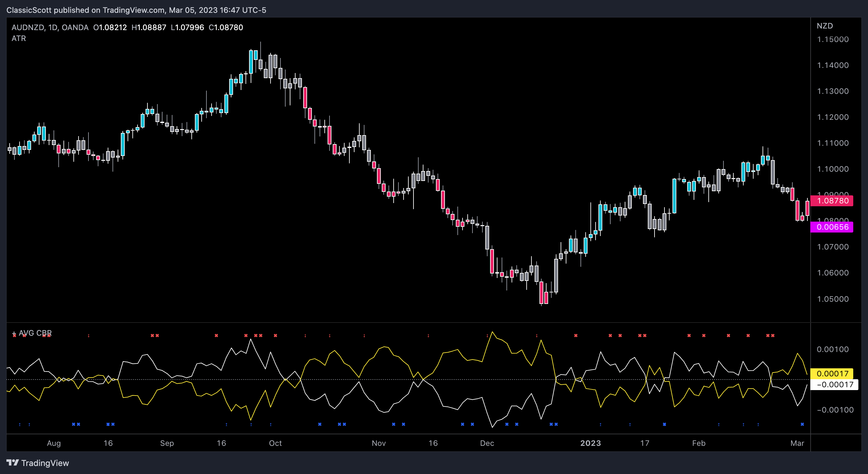This screenshot has width=868, height=474.
Task: Click the Mar label on time axis
Action: point(797,443)
